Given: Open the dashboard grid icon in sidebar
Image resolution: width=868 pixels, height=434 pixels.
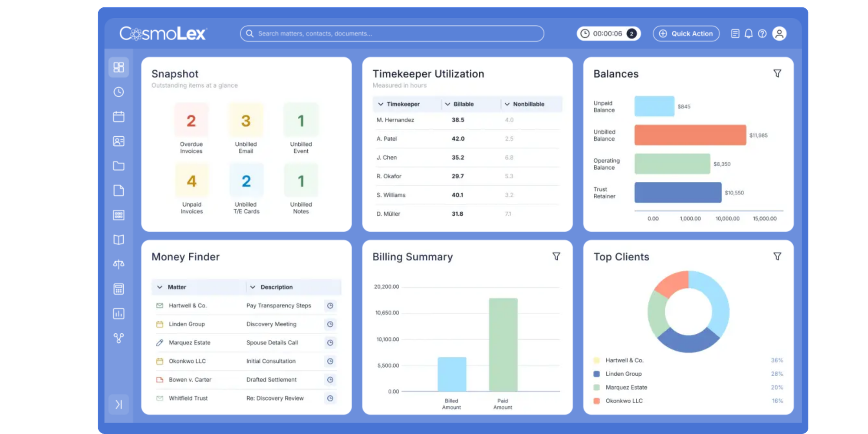Looking at the screenshot, I should (118, 67).
